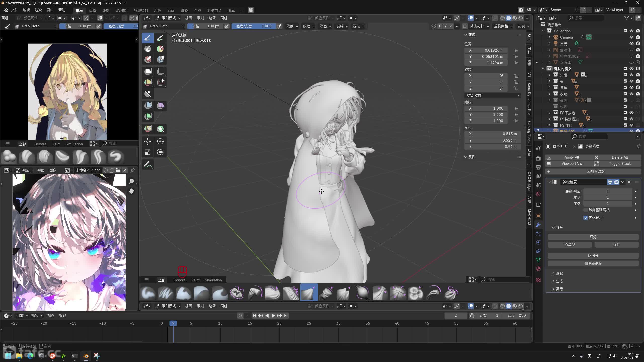Enable the 雕刻基础网格 checkbox
Viewport: 644px width, 362px height.
(x=585, y=210)
